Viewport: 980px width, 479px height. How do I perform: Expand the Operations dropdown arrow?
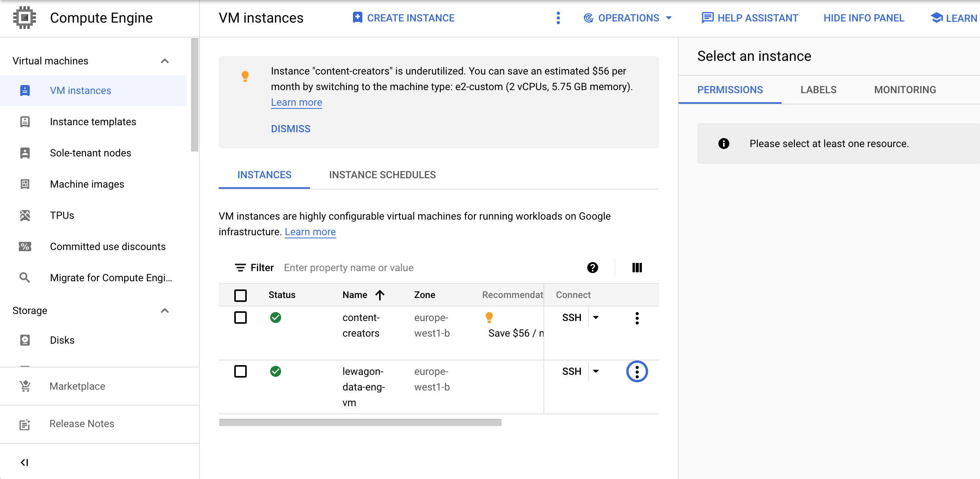pos(669,18)
